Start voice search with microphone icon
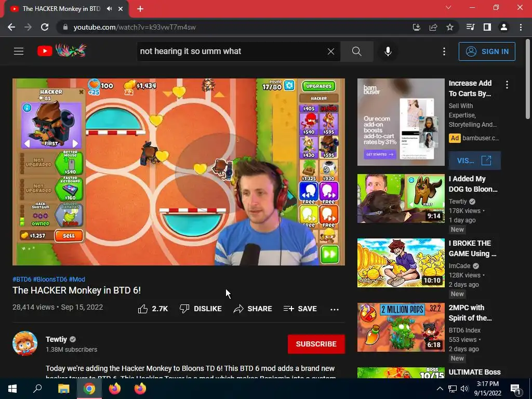532x399 pixels. [x=388, y=51]
